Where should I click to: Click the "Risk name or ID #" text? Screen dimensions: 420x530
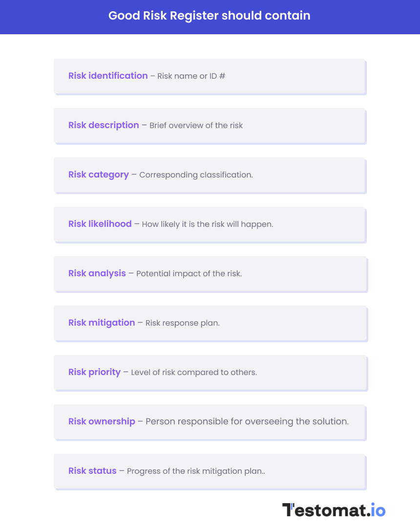pos(191,76)
